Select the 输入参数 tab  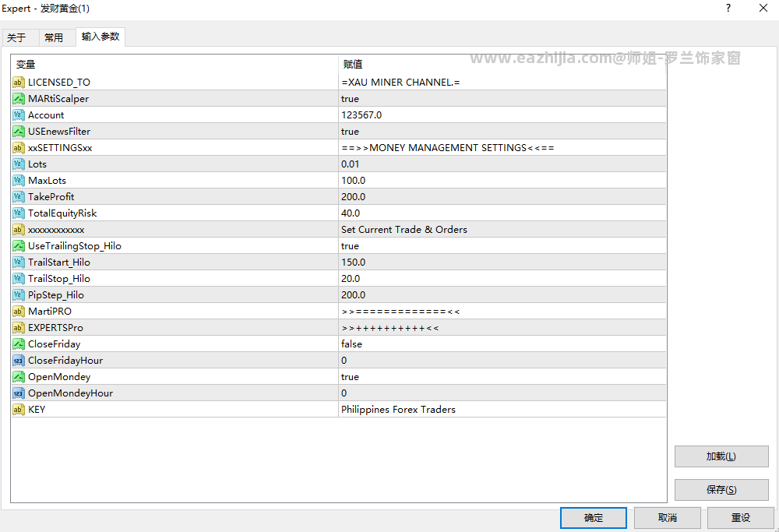(x=100, y=37)
